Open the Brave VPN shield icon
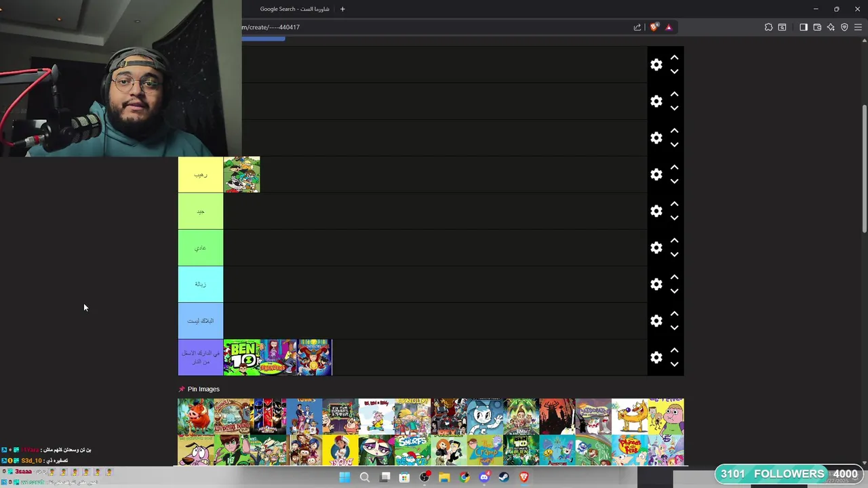Image resolution: width=868 pixels, height=488 pixels. (x=844, y=27)
